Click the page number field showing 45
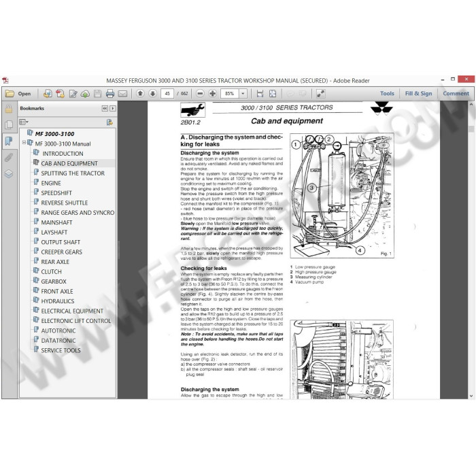This screenshot has width=476, height=476. [x=167, y=94]
